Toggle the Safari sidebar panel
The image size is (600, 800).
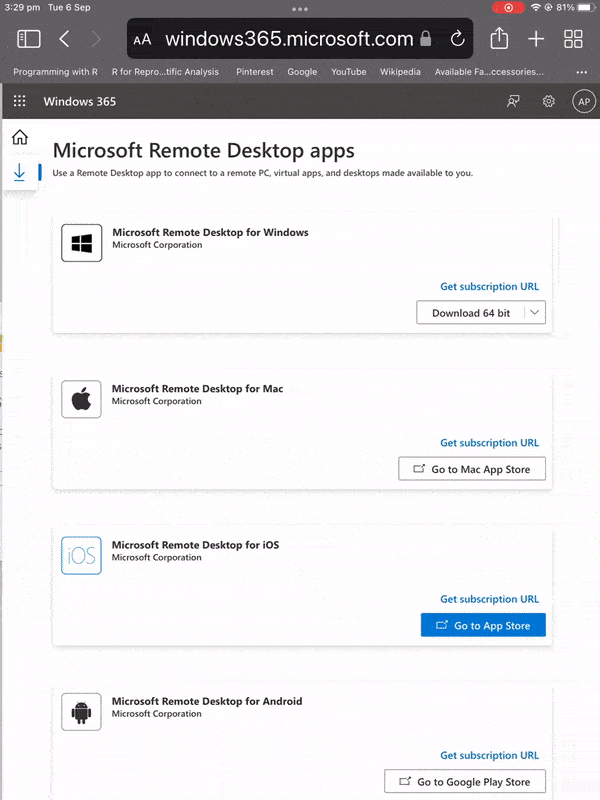click(x=29, y=39)
